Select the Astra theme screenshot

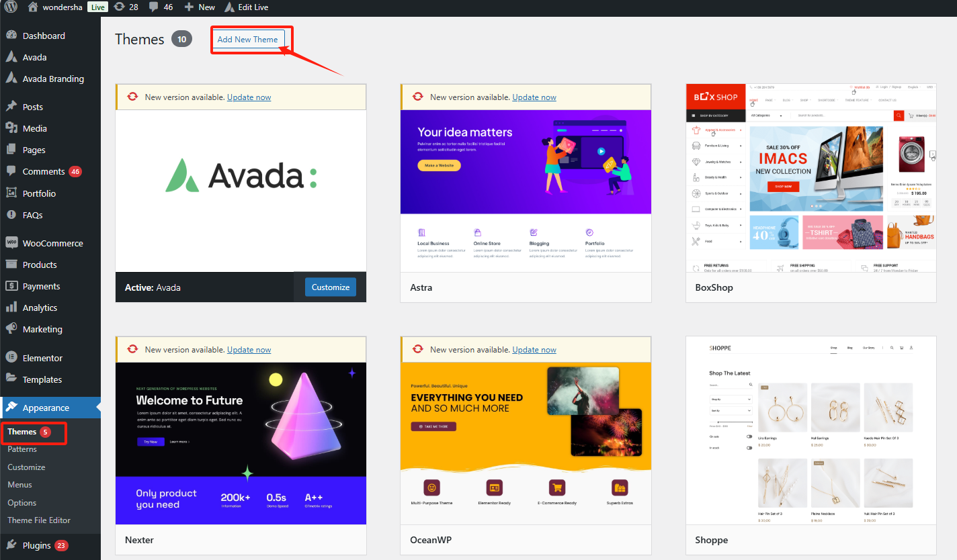[x=526, y=191]
